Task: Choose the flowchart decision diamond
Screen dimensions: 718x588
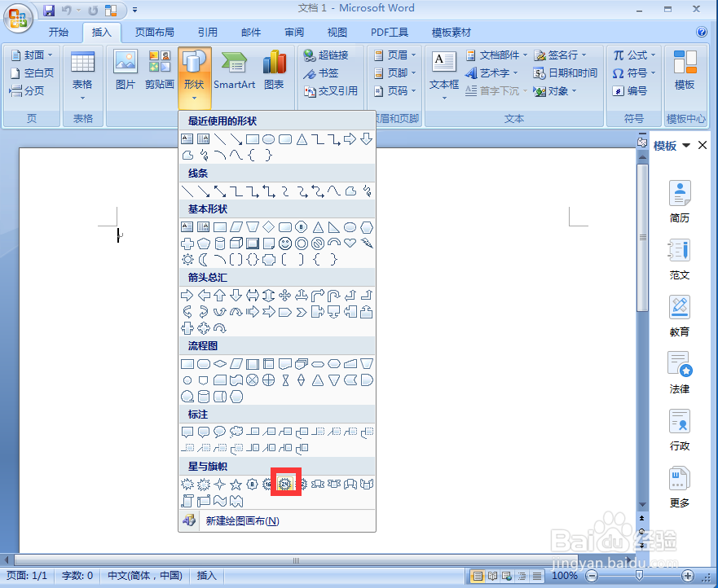Action: tap(220, 364)
